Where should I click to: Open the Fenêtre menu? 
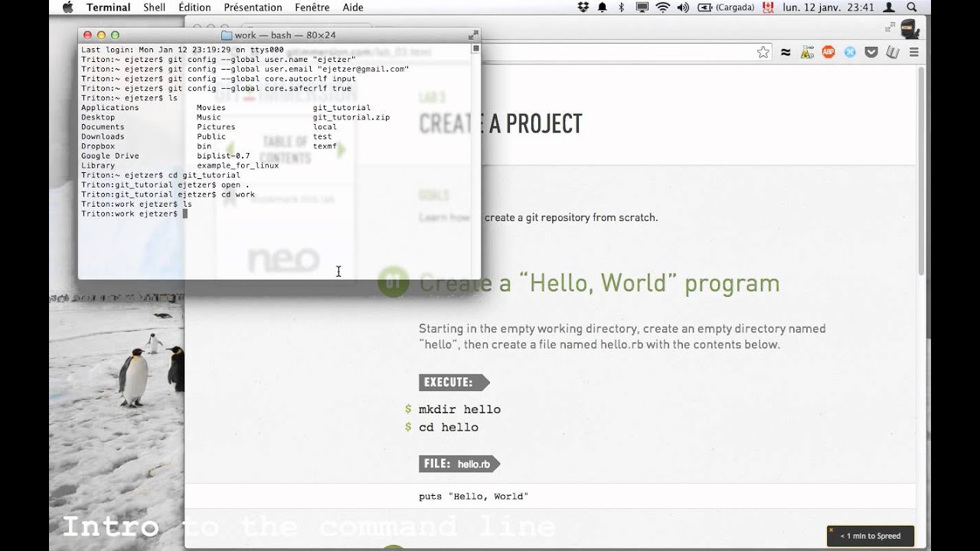(312, 8)
